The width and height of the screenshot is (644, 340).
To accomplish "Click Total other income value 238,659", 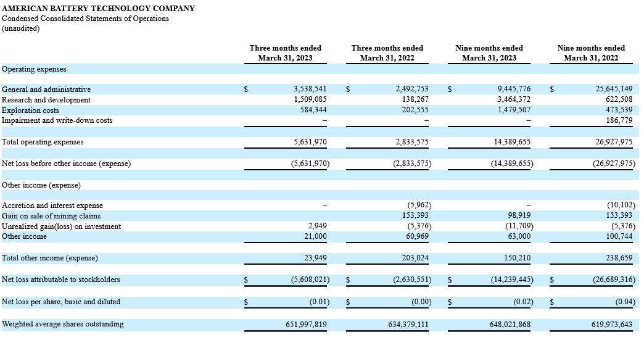I will pos(619,258).
